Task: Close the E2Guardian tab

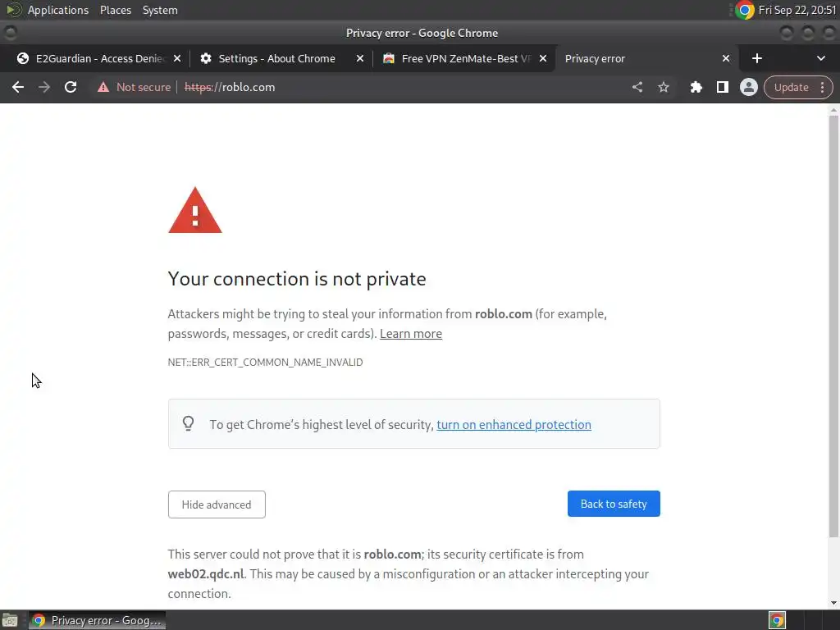Action: [177, 58]
